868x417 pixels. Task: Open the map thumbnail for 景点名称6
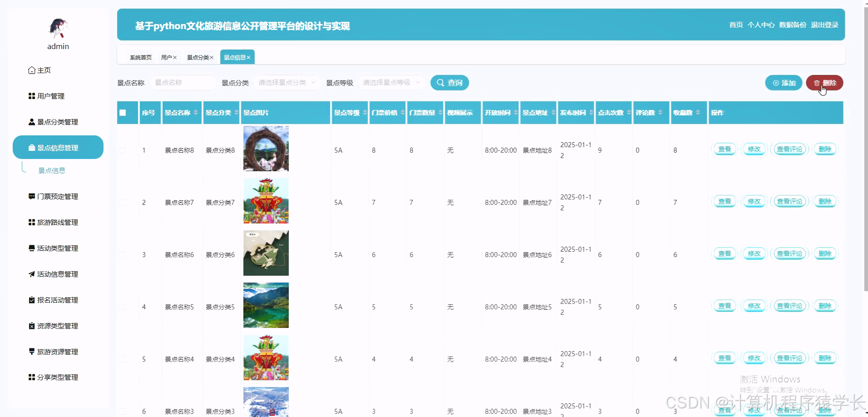[266, 253]
